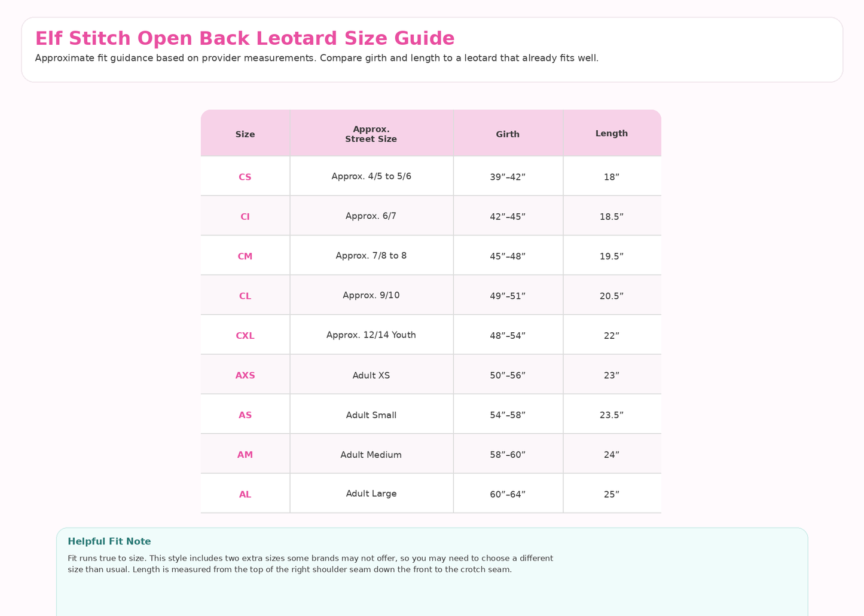This screenshot has width=864, height=616.
Task: Click the 'Size' column header
Action: pyautogui.click(x=245, y=134)
